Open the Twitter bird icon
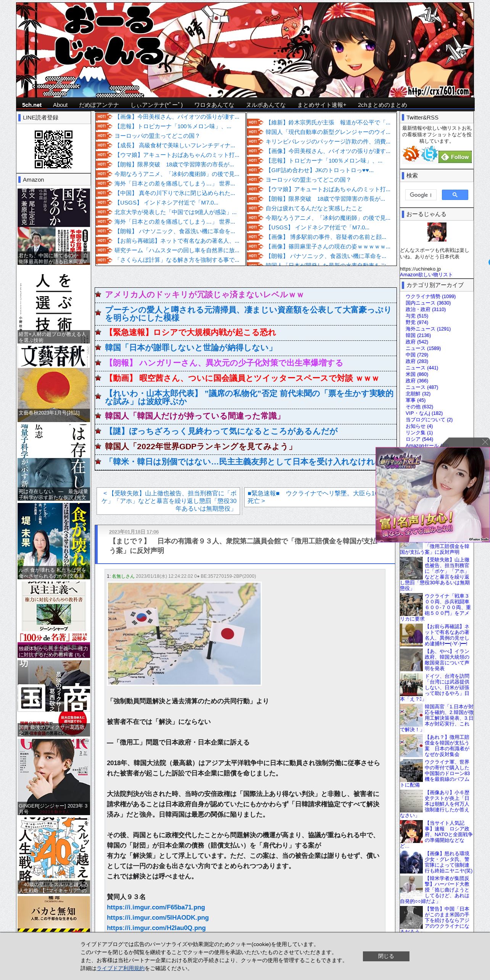The image size is (490, 980). click(x=429, y=154)
